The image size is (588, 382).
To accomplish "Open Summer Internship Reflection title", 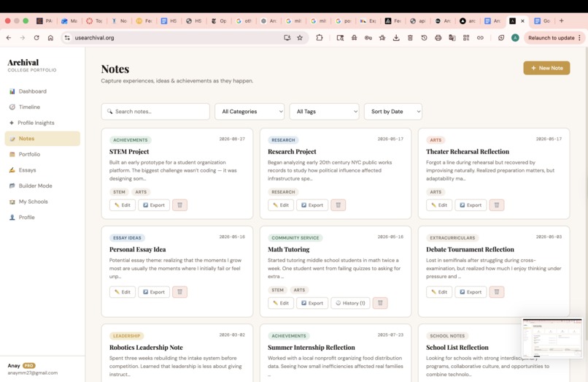I will [x=312, y=348].
